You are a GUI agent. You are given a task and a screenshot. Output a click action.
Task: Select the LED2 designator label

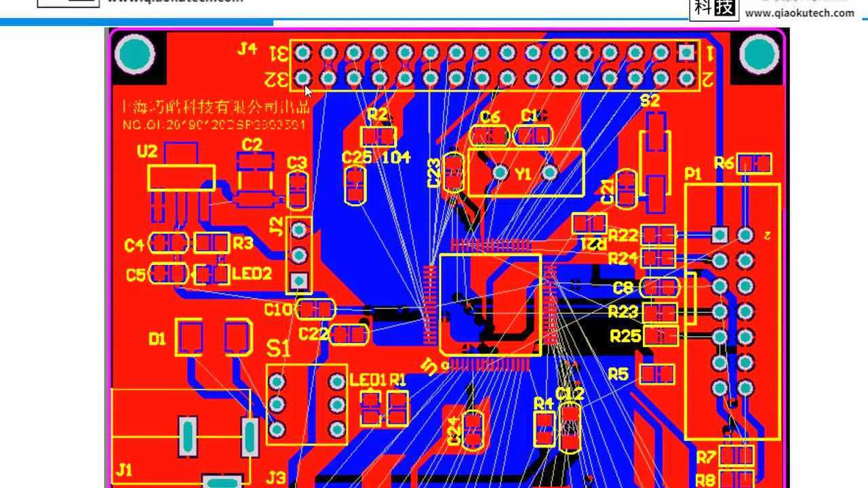point(252,274)
